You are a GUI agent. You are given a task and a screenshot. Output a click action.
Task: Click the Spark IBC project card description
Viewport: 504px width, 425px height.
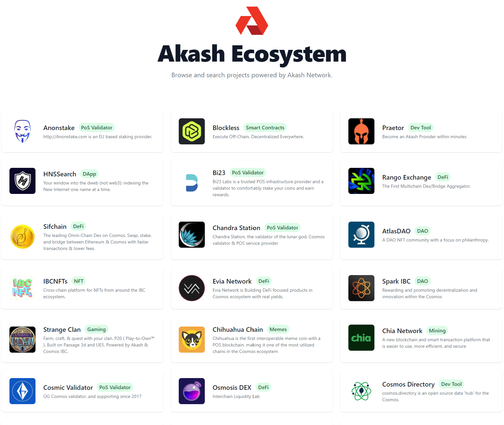click(x=429, y=293)
